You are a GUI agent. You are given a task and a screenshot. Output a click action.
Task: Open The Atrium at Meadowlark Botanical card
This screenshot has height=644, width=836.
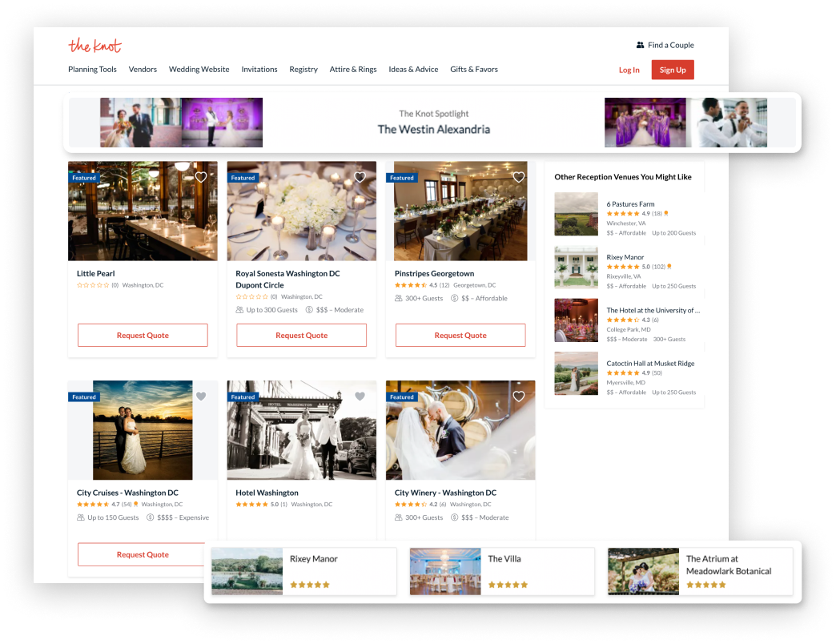tap(700, 571)
